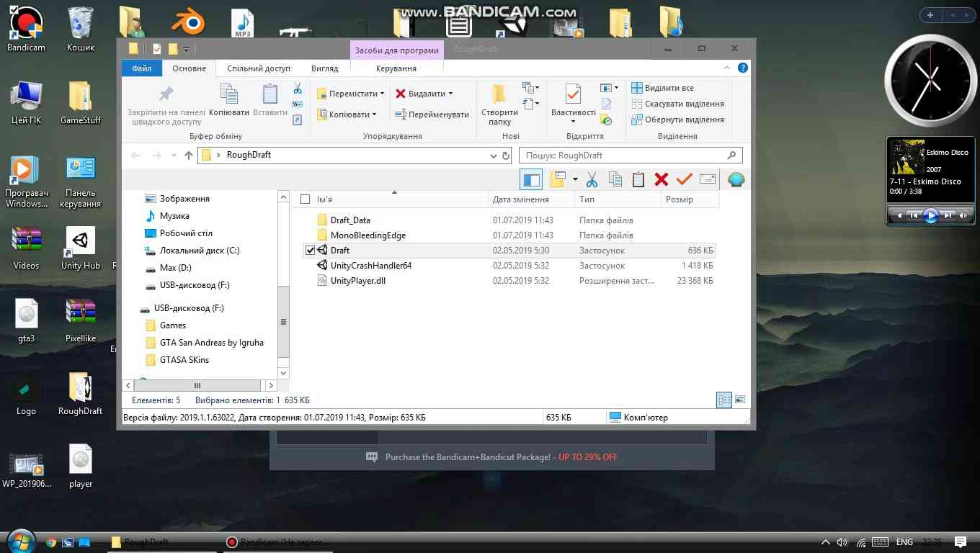Viewport: 980px width, 553px height.
Task: Switch to large icons view in bottom corner
Action: (739, 400)
